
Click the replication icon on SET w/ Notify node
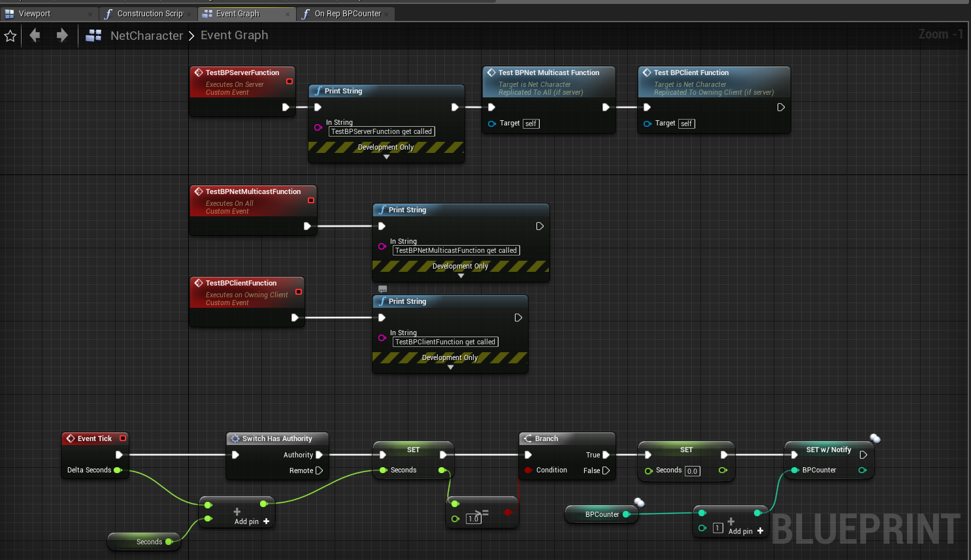tap(875, 438)
